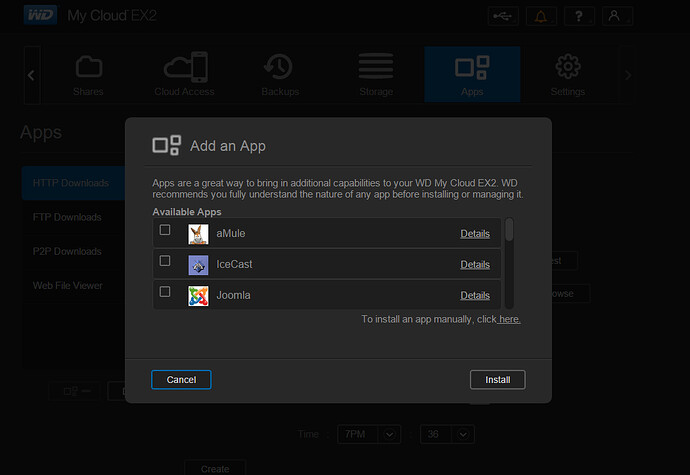
Task: Click the aMule app icon
Action: pyautogui.click(x=198, y=234)
